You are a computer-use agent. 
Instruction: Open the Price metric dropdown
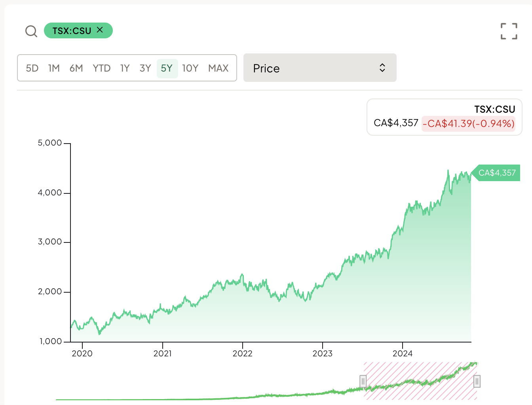click(x=320, y=68)
